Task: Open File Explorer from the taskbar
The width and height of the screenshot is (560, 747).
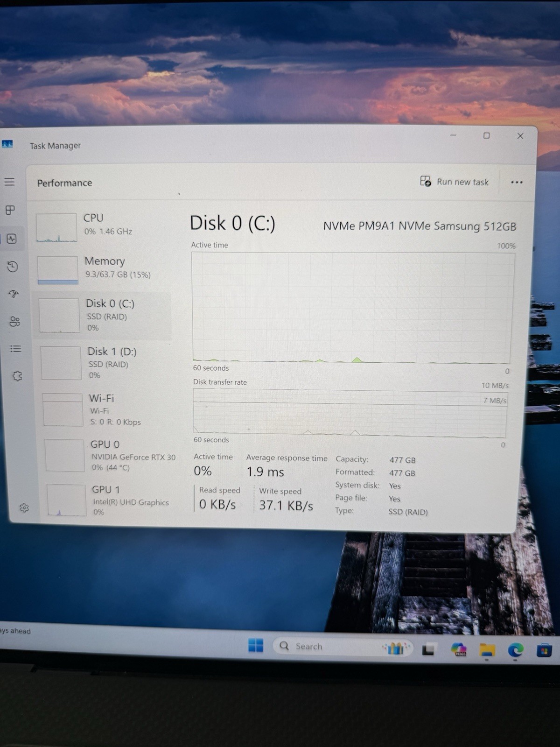Action: coord(487,649)
